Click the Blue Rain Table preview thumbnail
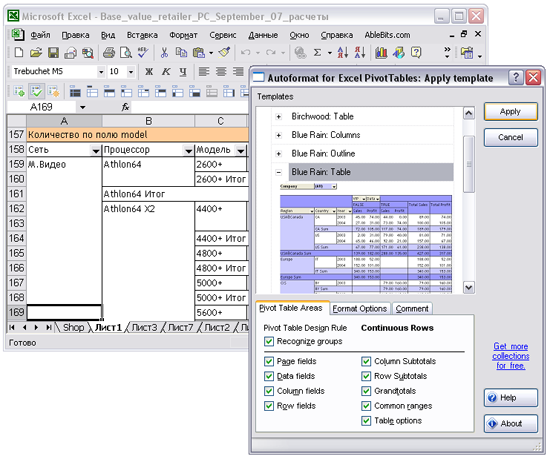Image resolution: width=550 pixels, height=459 pixels. (366, 238)
